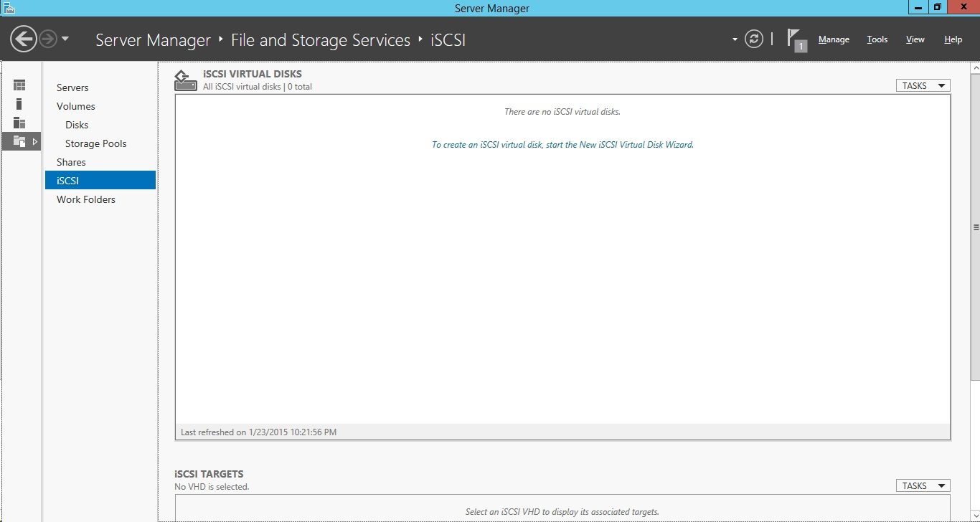Open TASKS dropdown for iSCSI Targets
The image size is (980, 522).
click(x=923, y=485)
